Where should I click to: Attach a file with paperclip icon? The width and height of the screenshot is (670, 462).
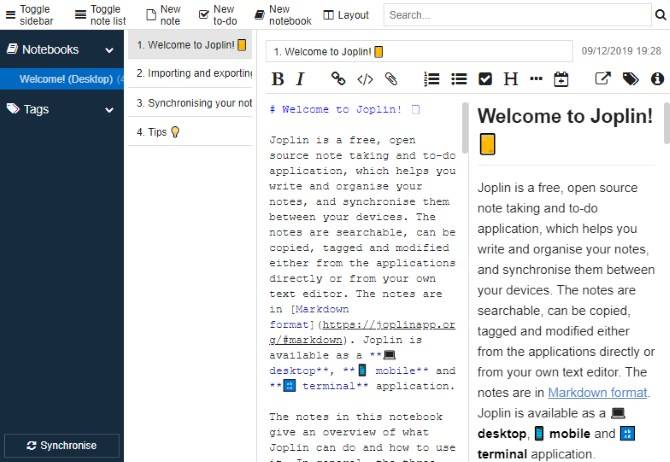391,79
